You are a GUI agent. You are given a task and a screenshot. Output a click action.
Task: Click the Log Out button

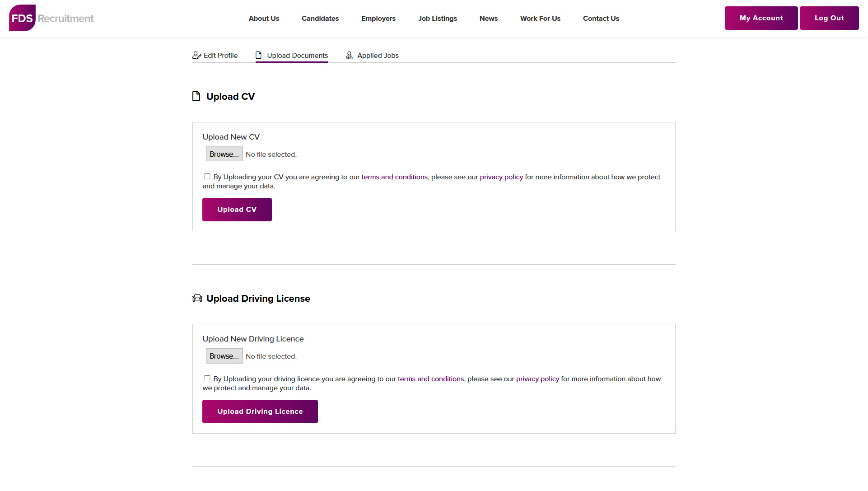[829, 18]
